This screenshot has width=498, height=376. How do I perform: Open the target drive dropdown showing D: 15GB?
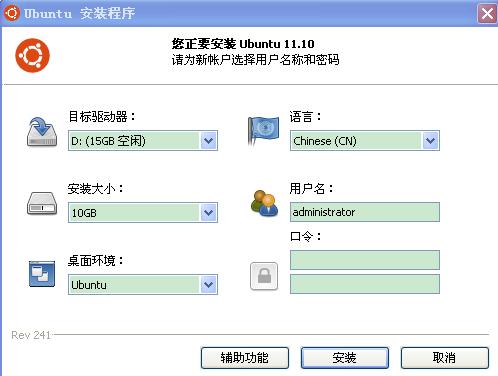pos(143,141)
